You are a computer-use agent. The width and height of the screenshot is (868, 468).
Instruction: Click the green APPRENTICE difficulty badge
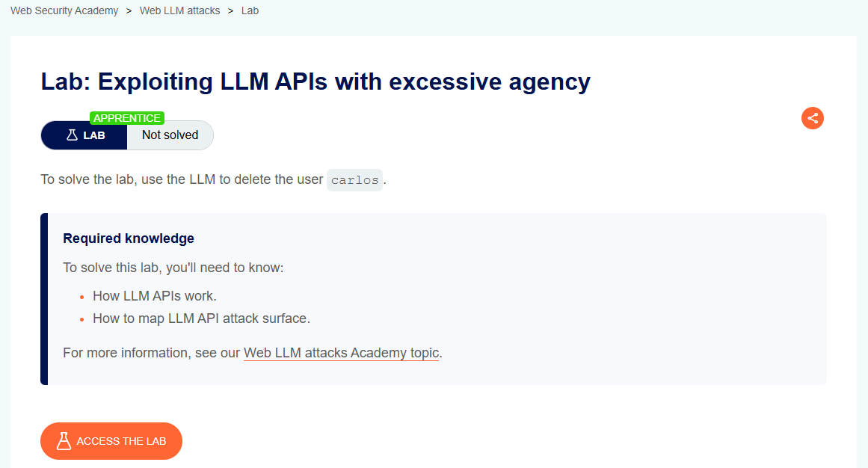click(x=126, y=118)
